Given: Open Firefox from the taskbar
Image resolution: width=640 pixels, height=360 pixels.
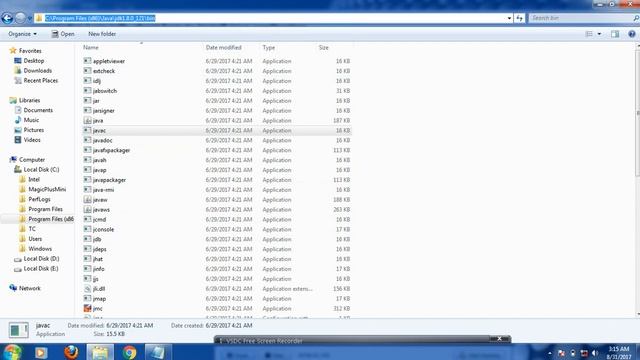Looking at the screenshot, I should (x=71, y=352).
